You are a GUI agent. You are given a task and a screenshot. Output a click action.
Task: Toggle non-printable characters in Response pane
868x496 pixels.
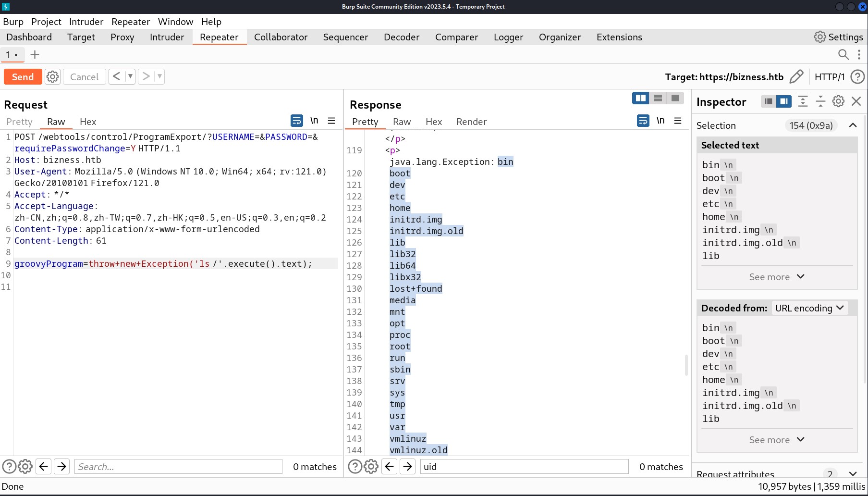tap(660, 121)
